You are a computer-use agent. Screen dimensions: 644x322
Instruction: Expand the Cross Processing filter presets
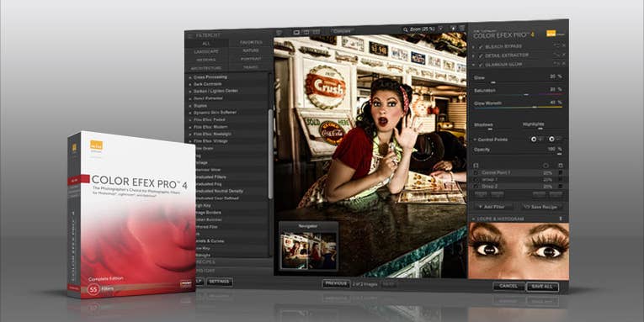tap(189, 77)
